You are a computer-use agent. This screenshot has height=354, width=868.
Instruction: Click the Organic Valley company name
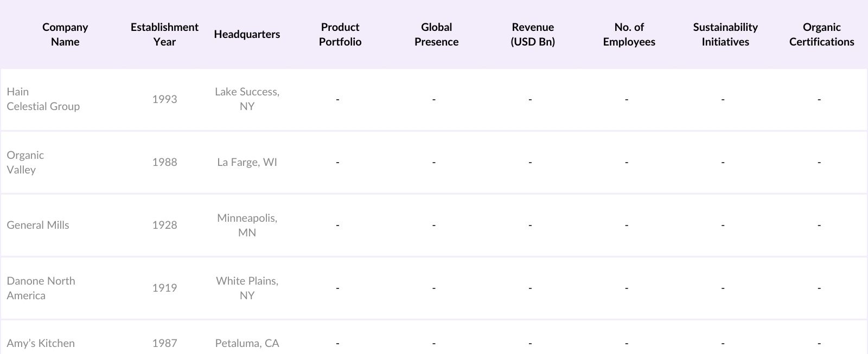25,162
